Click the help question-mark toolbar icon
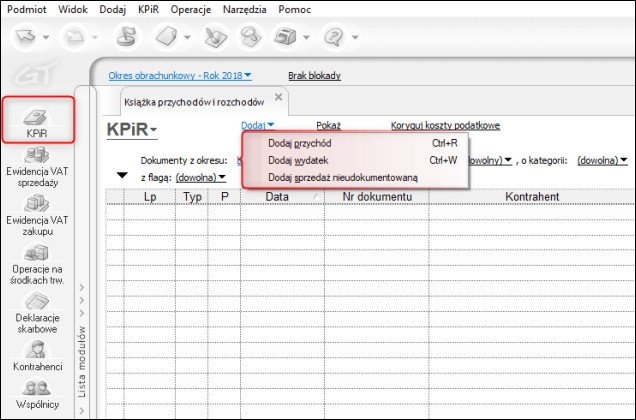Image resolution: width=636 pixels, height=420 pixels. point(335,37)
